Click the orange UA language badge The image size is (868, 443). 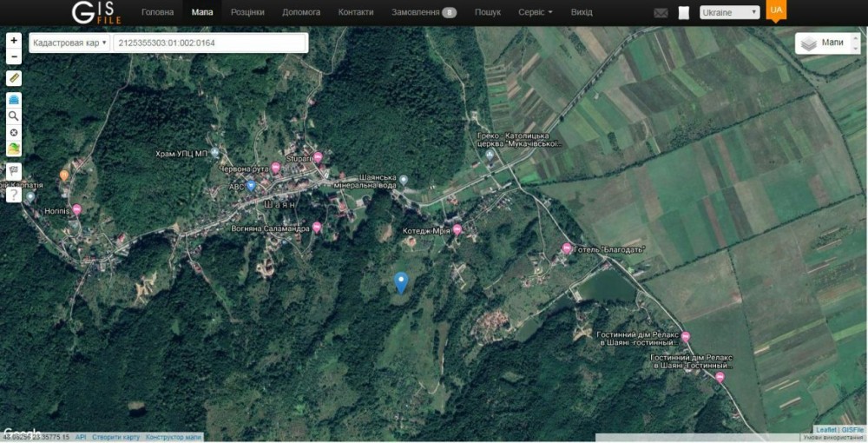pyautogui.click(x=776, y=10)
